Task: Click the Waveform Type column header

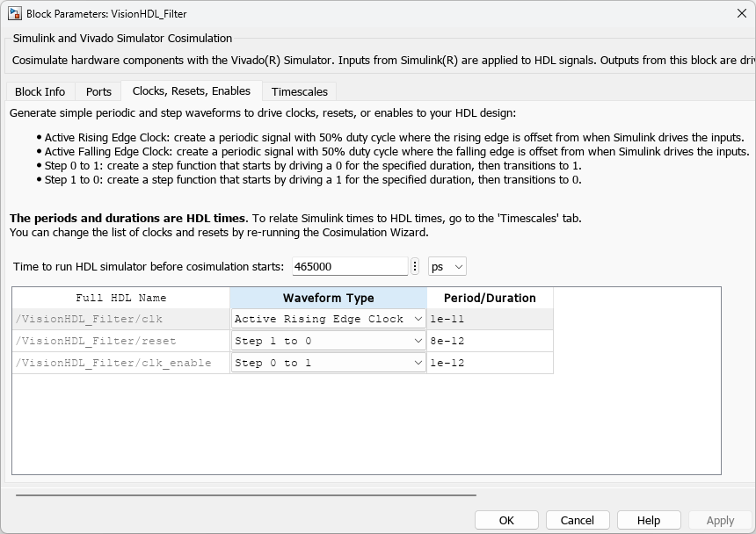Action: [328, 298]
